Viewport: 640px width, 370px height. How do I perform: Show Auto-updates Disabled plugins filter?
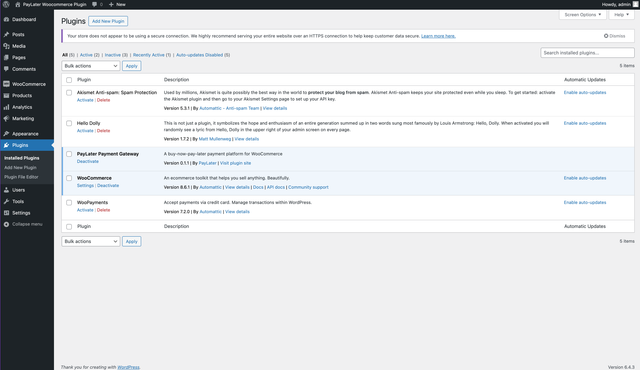(x=199, y=55)
